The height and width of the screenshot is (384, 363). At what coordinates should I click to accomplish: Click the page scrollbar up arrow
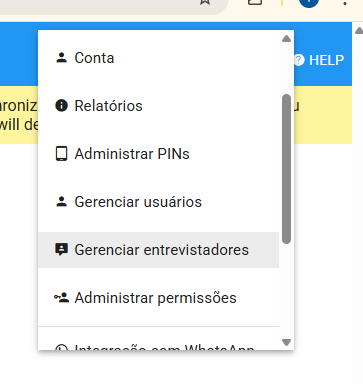(359, 31)
